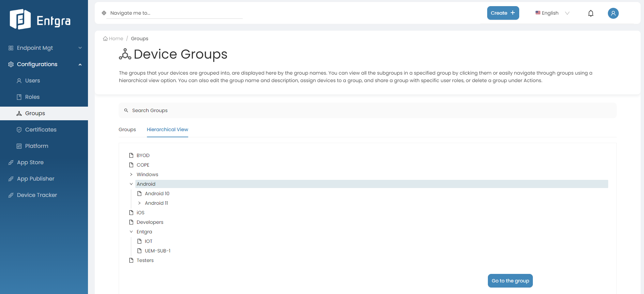The width and height of the screenshot is (644, 294).
Task: Click the Groups icon in sidebar
Action: point(19,113)
